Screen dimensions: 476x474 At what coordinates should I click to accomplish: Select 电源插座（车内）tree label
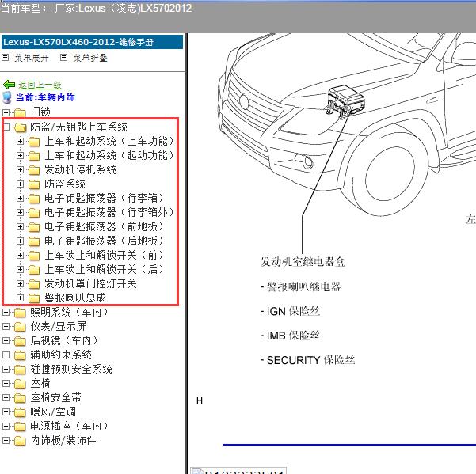click(x=70, y=426)
